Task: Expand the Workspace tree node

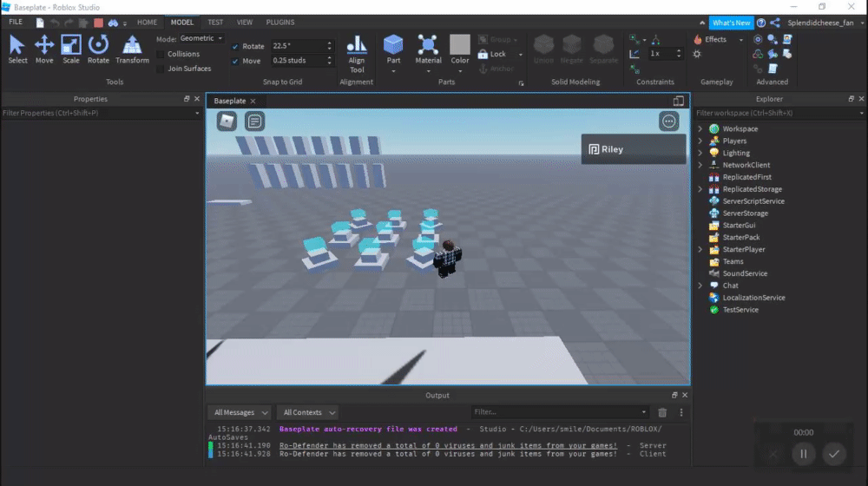Action: point(700,128)
